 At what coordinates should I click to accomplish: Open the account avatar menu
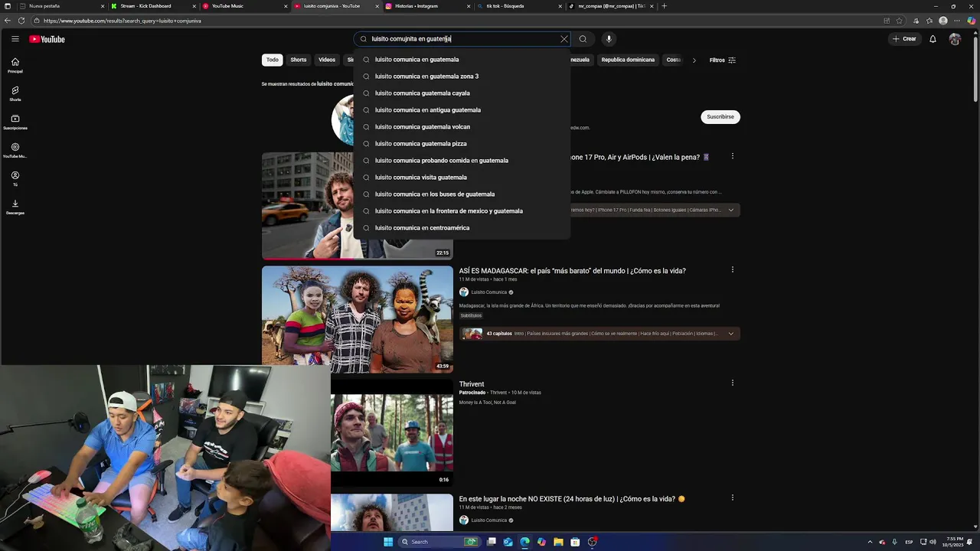955,39
